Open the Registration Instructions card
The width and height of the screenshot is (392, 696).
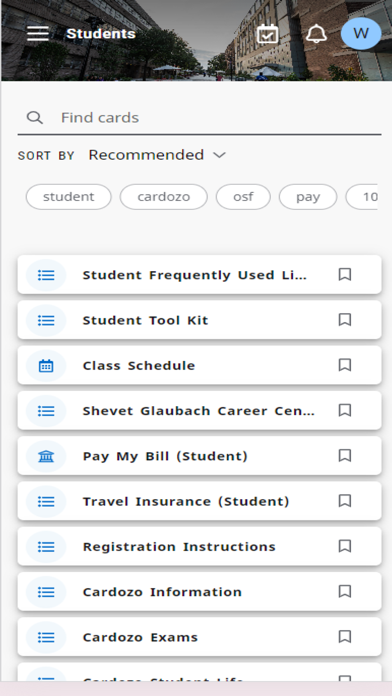199,547
